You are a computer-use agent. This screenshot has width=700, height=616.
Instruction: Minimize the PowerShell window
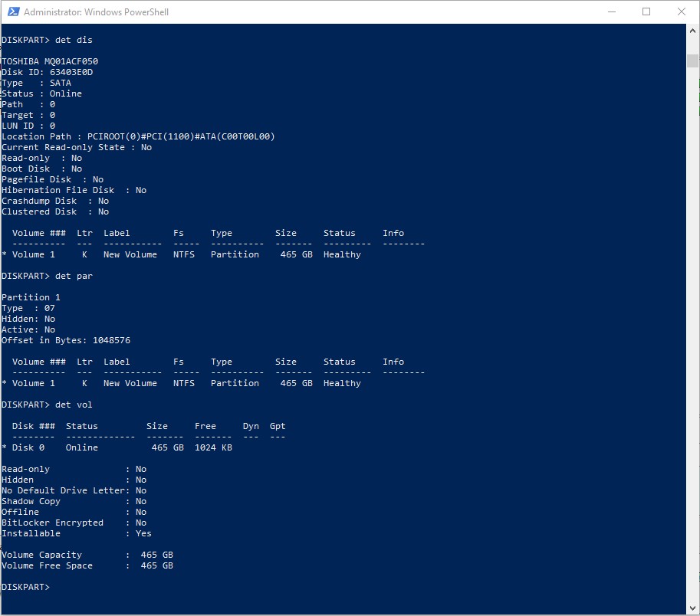(611, 12)
